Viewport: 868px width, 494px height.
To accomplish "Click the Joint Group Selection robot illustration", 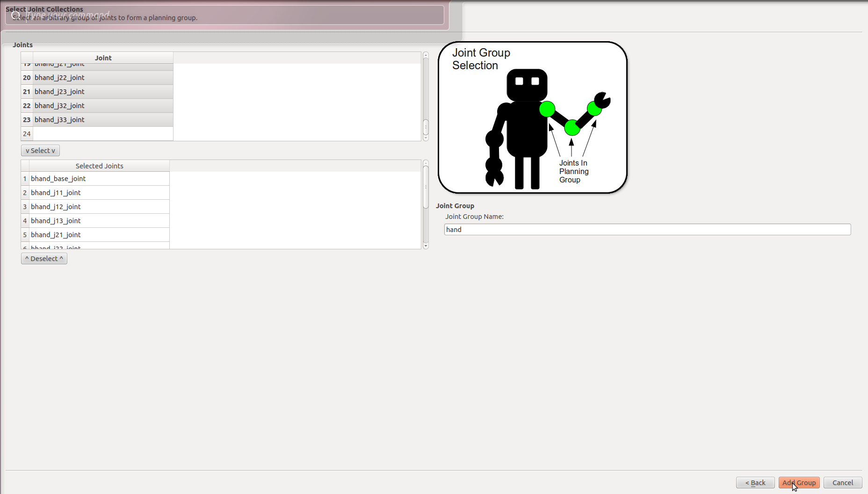I will pyautogui.click(x=532, y=117).
